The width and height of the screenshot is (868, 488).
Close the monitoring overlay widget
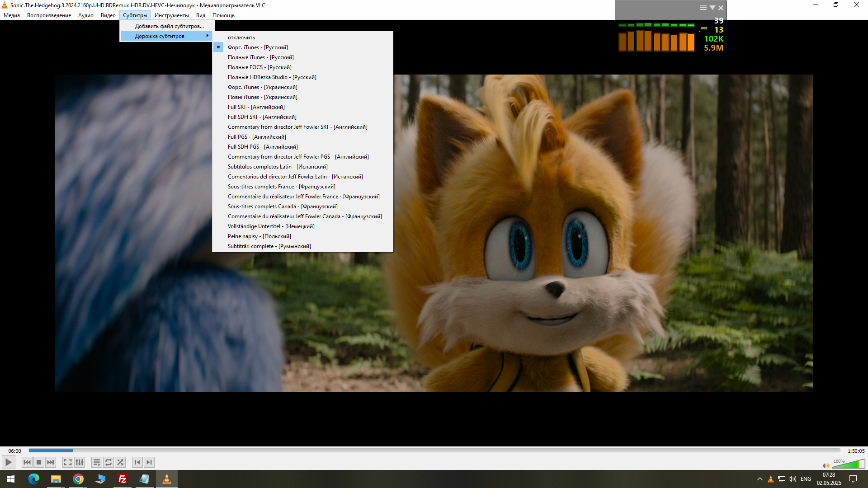[721, 8]
